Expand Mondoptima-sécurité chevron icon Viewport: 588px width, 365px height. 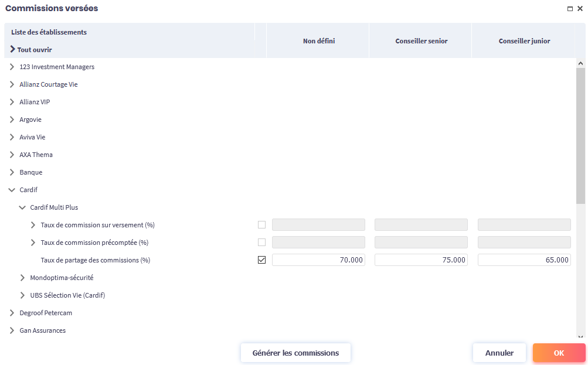23,278
